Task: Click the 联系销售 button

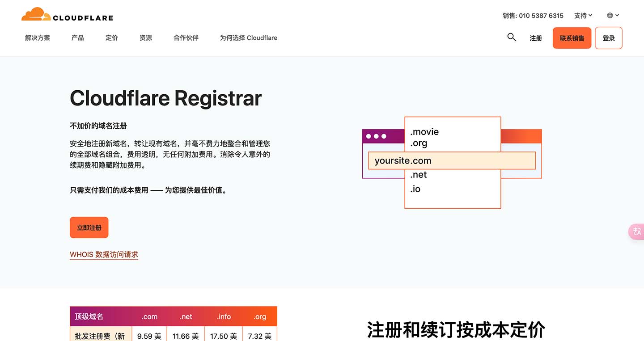Action: (572, 38)
